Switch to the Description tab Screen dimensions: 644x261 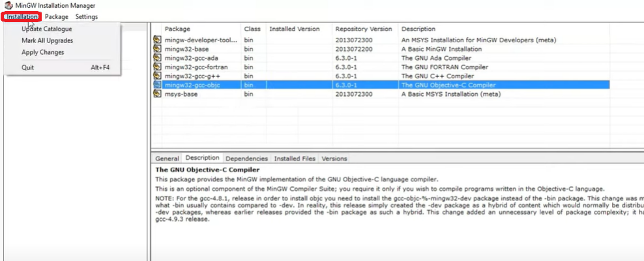point(202,158)
